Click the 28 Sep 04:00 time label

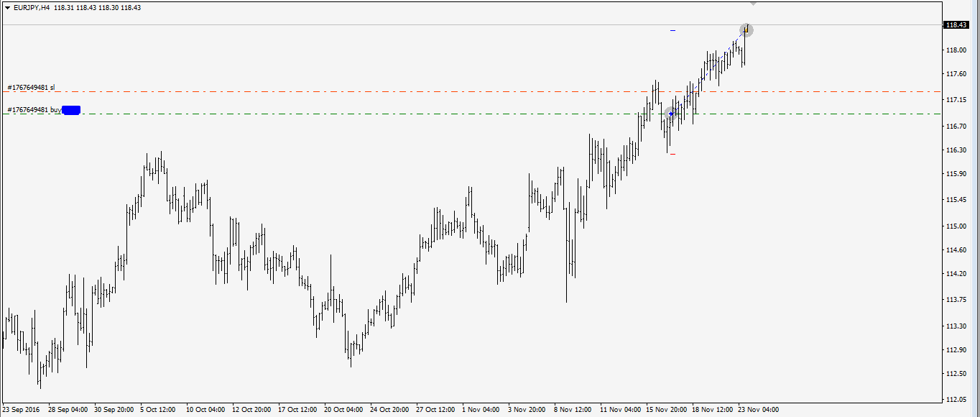point(68,410)
